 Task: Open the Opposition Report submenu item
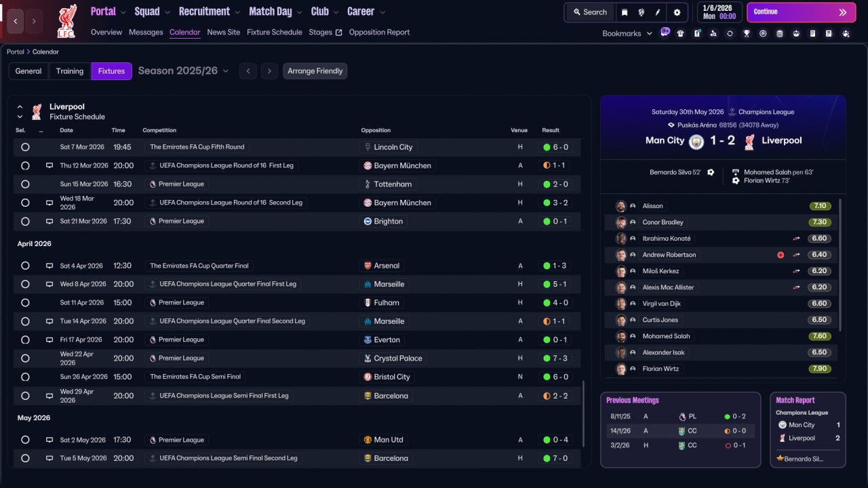coord(380,33)
